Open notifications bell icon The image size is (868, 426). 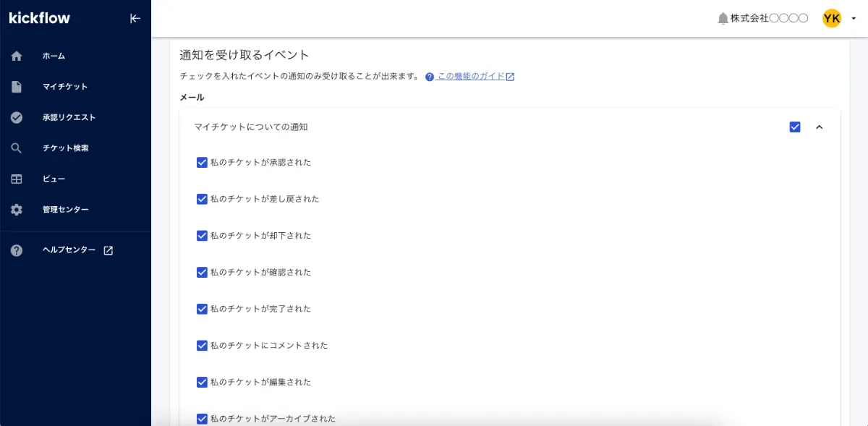(x=723, y=19)
